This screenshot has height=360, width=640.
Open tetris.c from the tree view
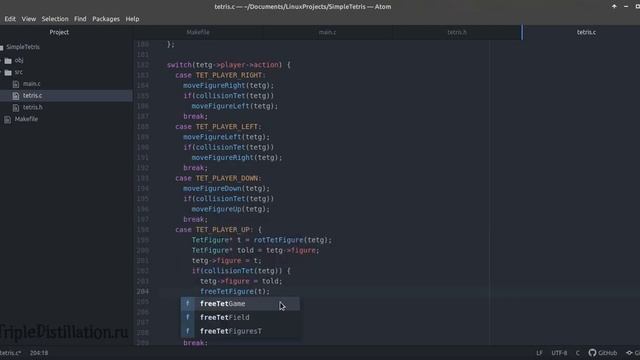click(x=32, y=96)
